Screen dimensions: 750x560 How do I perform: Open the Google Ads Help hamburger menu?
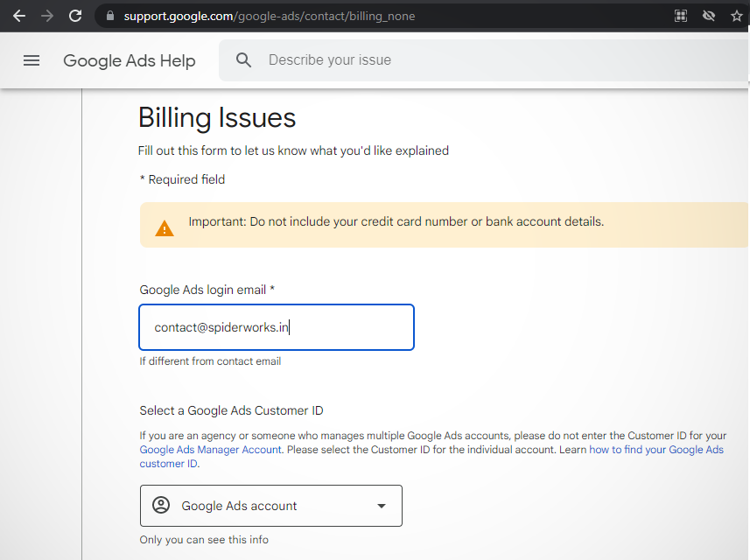[32, 60]
